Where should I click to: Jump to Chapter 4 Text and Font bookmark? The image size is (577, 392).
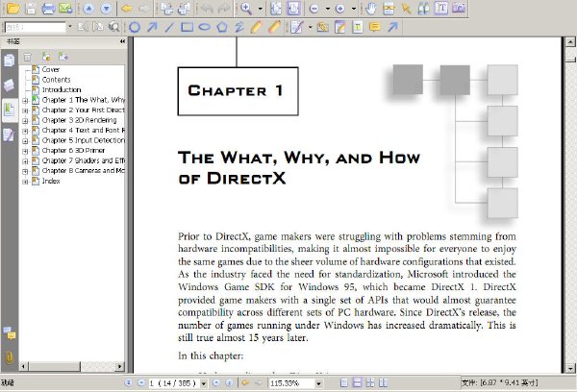pyautogui.click(x=83, y=130)
